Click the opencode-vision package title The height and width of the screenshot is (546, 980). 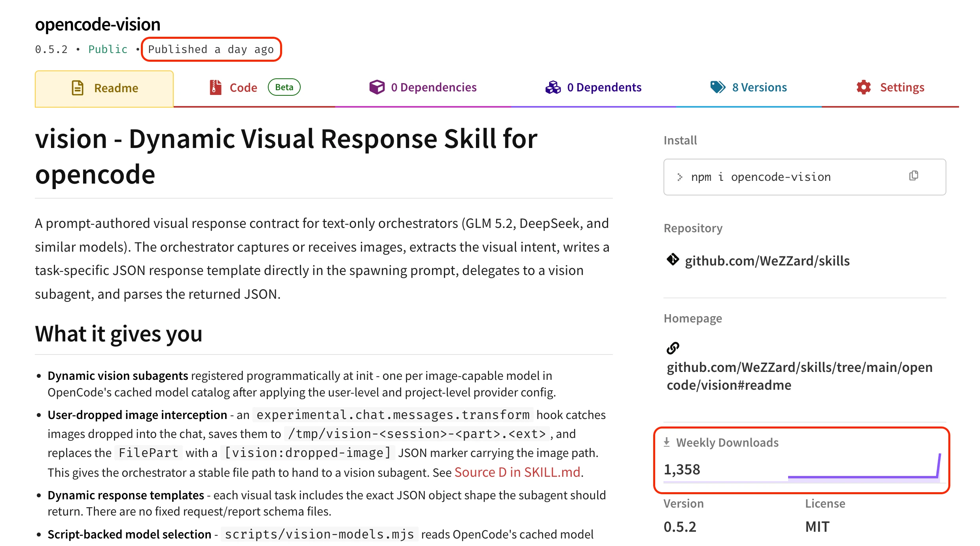98,24
